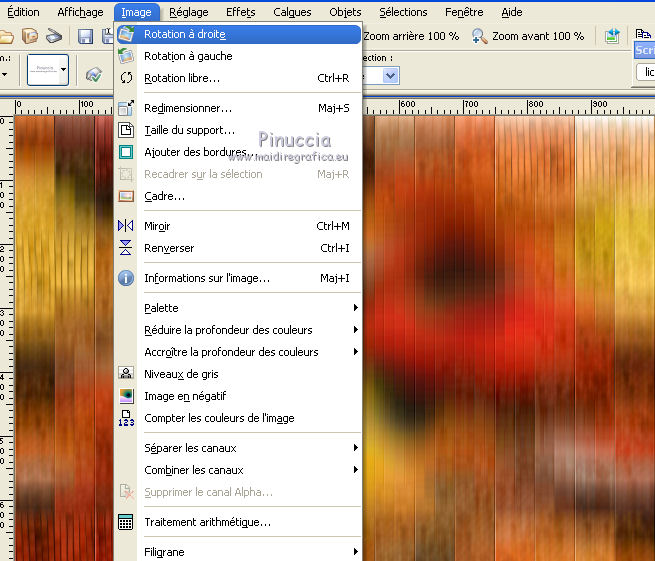Click the scanner toolbar icon

point(54,36)
